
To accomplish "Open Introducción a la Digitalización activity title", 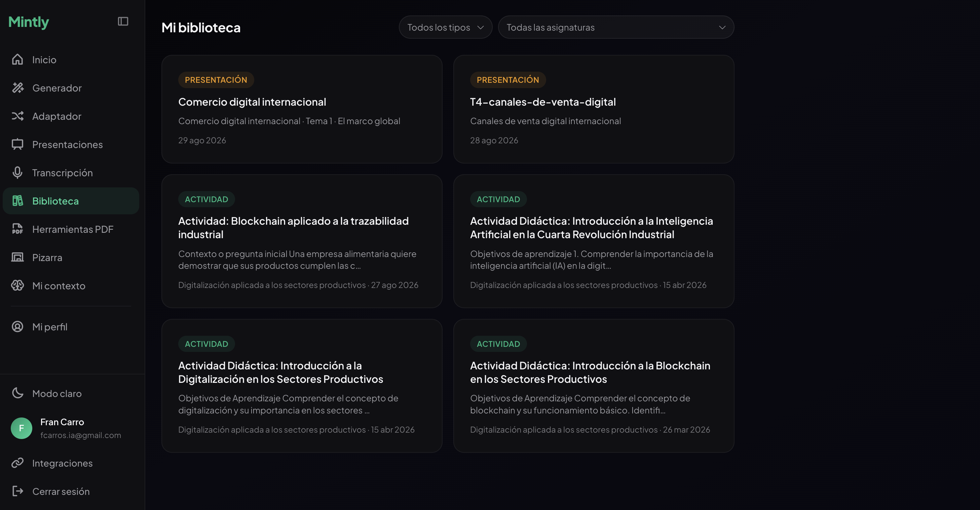I will [x=281, y=372].
